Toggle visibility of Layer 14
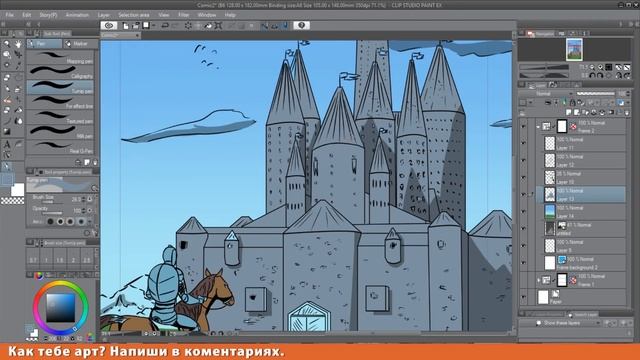 [x=524, y=212]
